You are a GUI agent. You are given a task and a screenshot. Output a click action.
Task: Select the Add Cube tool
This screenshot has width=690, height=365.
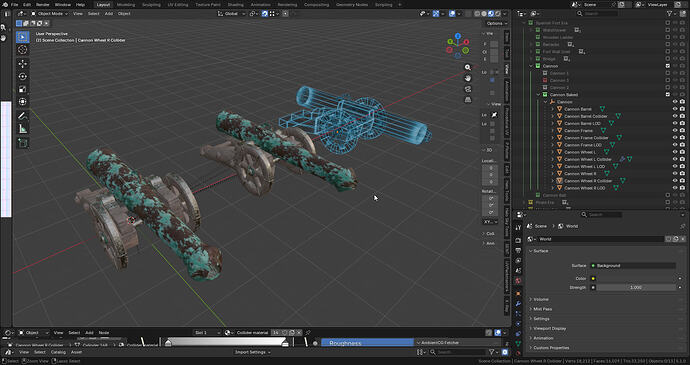(x=22, y=143)
